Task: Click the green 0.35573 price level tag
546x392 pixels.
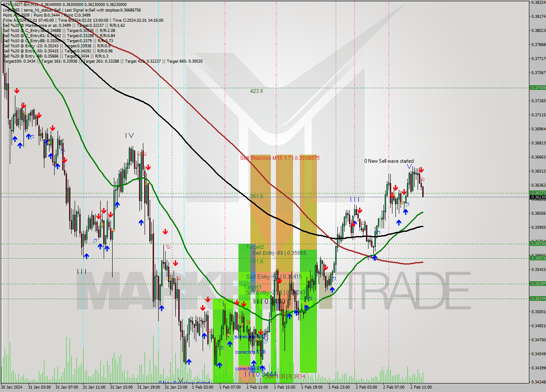Action: point(537,258)
